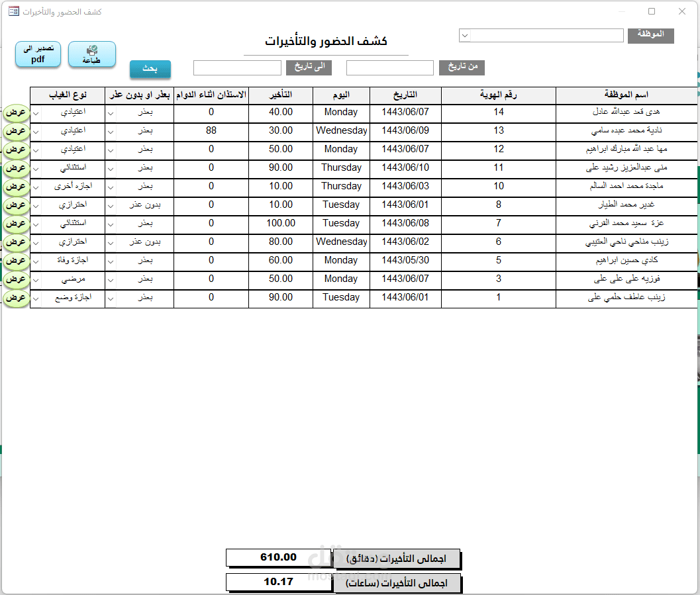Open absence type dropdown in ID 8 row
The image size is (700, 595).
point(36,206)
